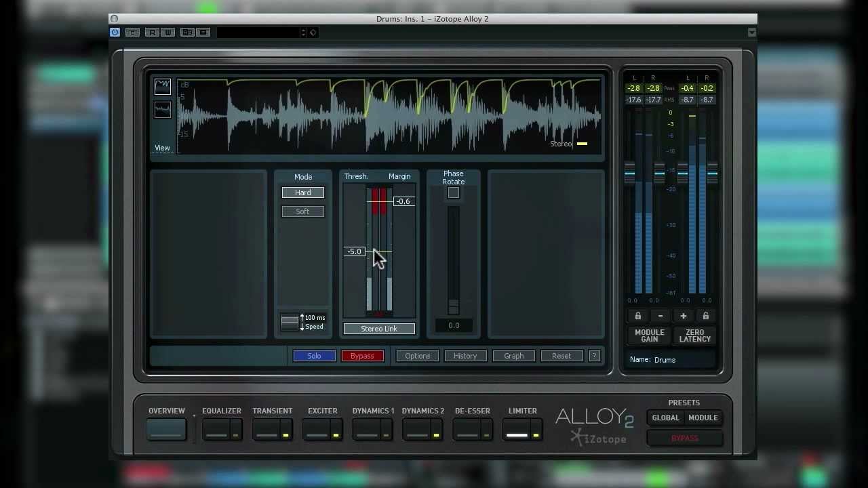Reset the limiter module

(x=561, y=356)
